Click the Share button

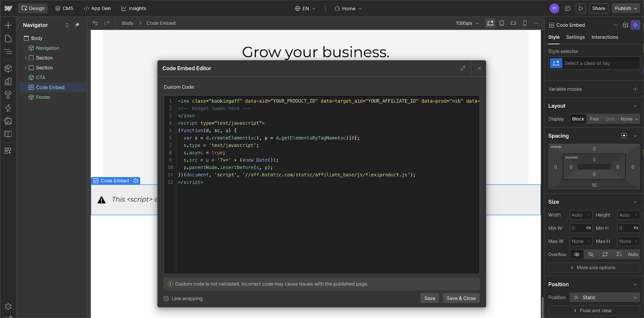pyautogui.click(x=599, y=8)
